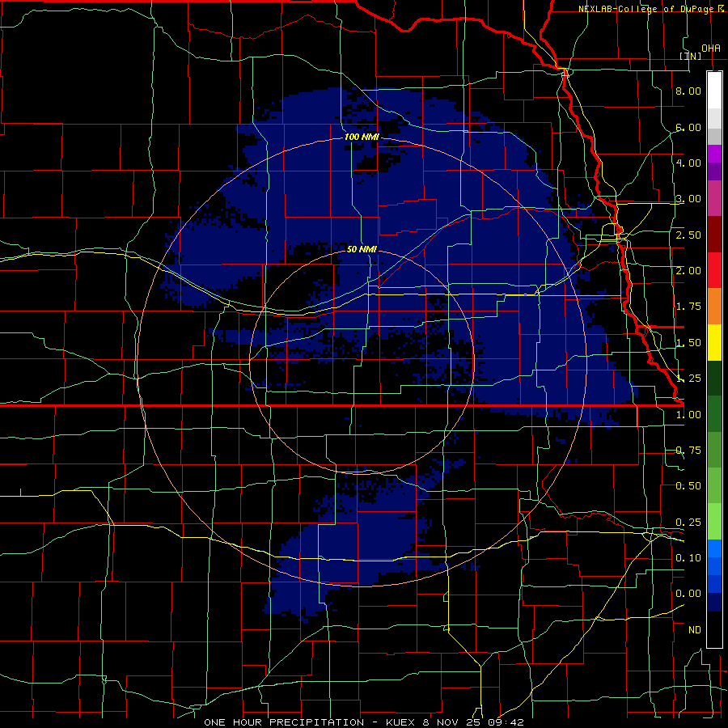
Task: Click the NEXLAB-College of DuPage credit text
Action: click(x=645, y=9)
